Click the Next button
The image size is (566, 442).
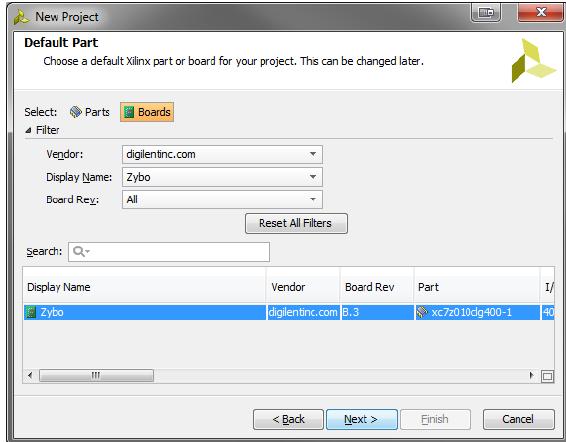point(362,419)
